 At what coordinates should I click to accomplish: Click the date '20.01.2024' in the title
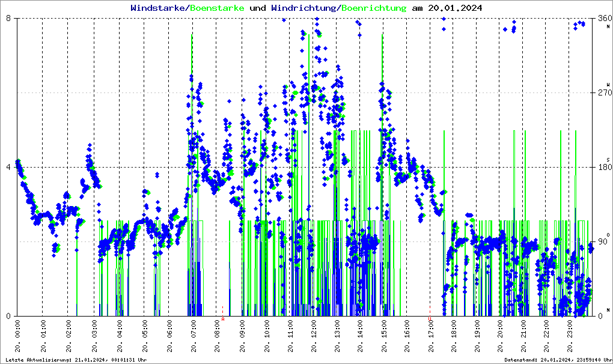pos(447,8)
